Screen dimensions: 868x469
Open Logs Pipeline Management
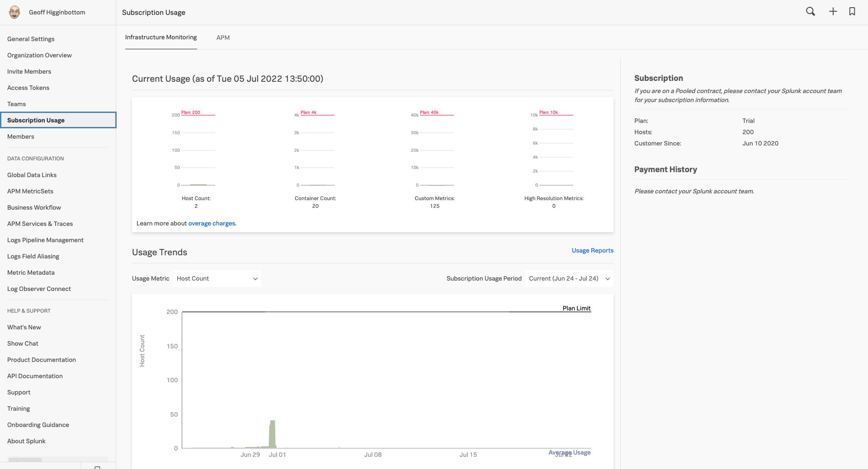[x=45, y=240]
